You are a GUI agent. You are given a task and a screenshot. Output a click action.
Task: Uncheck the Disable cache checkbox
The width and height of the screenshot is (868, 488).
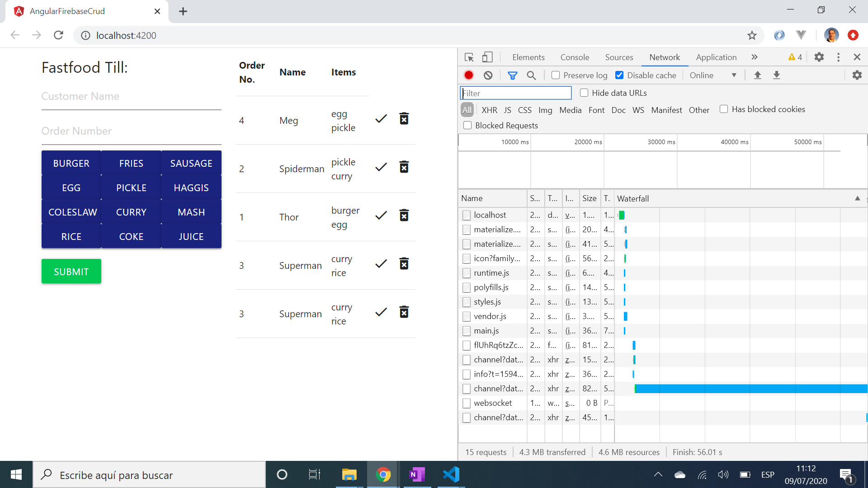[x=619, y=75]
